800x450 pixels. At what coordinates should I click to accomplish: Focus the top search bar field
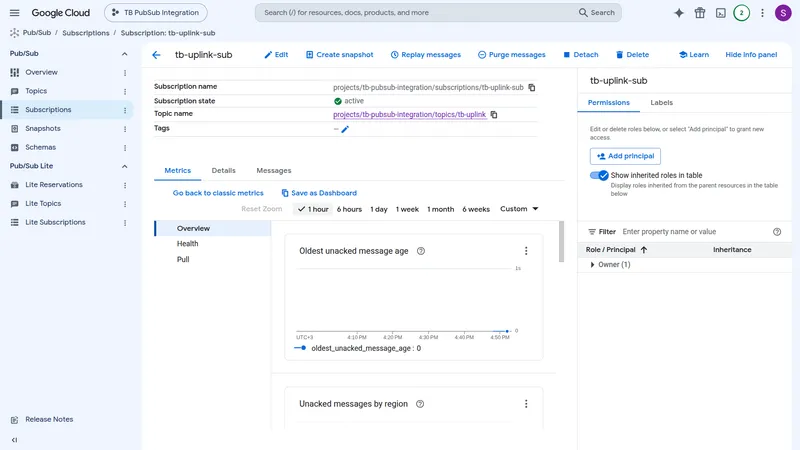tap(438, 13)
